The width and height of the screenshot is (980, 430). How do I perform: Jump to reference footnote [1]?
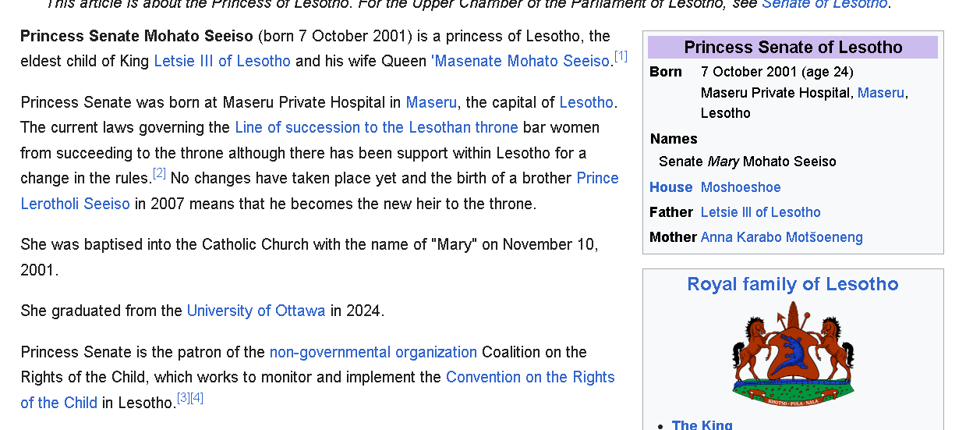coord(621,56)
